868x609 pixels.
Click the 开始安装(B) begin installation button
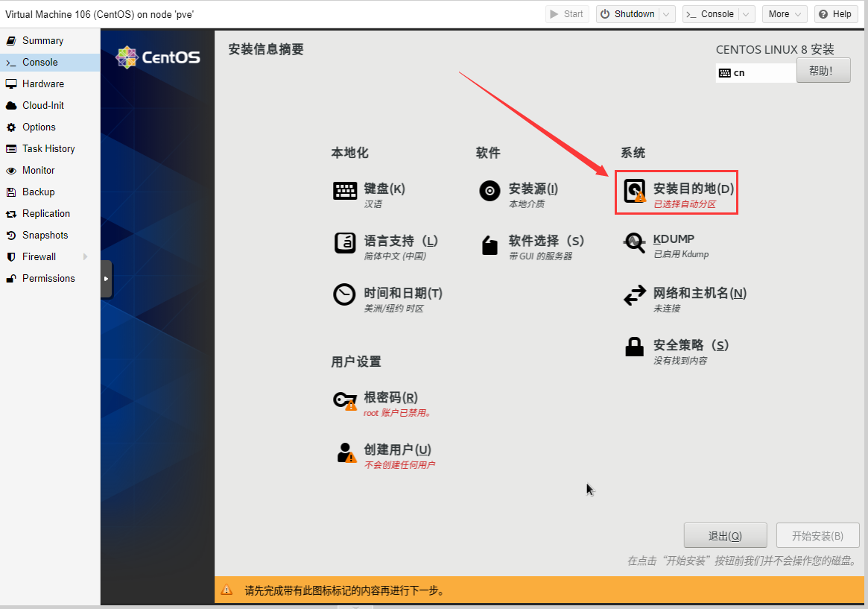pyautogui.click(x=817, y=536)
